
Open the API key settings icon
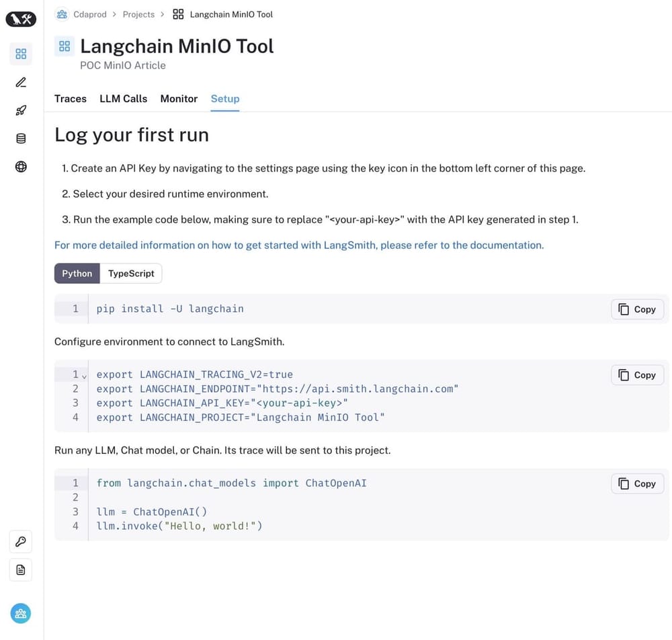(20, 541)
